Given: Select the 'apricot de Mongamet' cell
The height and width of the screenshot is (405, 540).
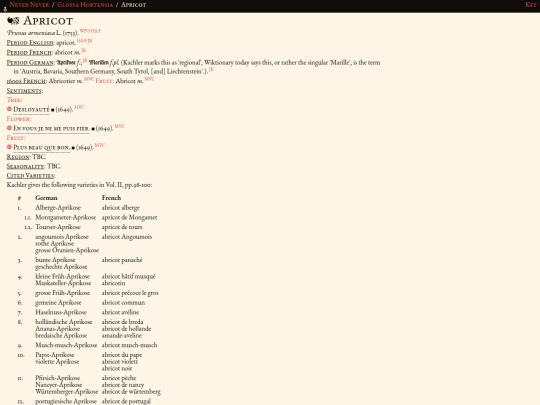Looking at the screenshot, I should pos(129,217).
